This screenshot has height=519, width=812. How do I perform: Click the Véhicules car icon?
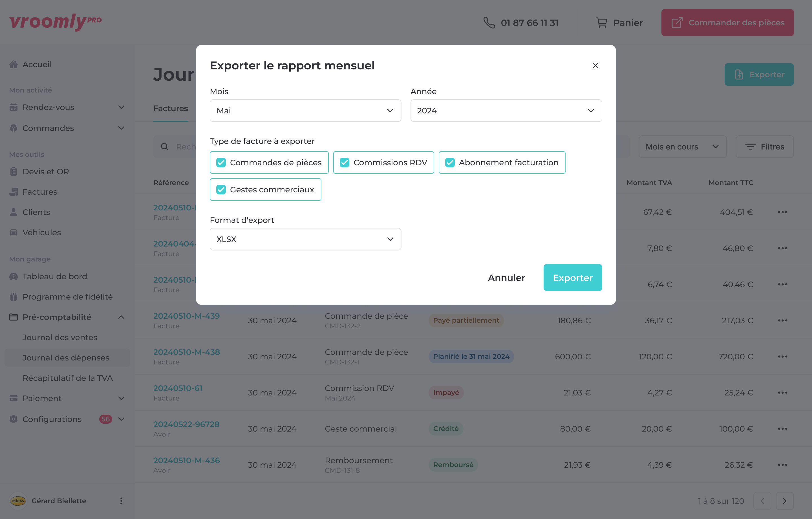14,232
